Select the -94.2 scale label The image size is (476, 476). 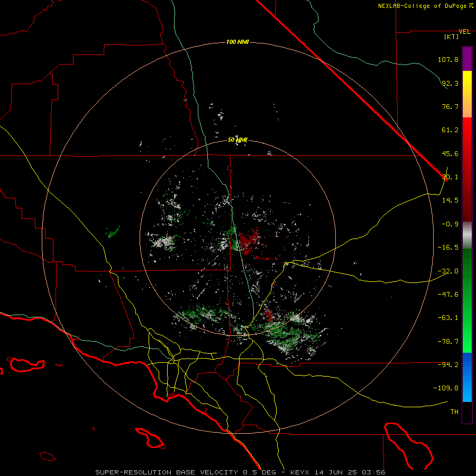pos(448,365)
